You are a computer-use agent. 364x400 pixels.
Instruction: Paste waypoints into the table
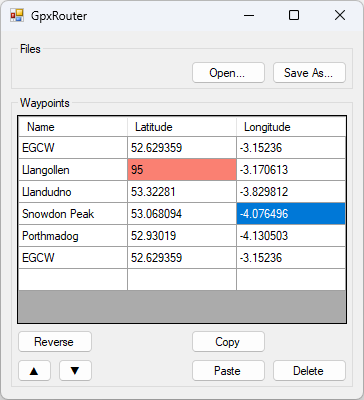click(228, 371)
